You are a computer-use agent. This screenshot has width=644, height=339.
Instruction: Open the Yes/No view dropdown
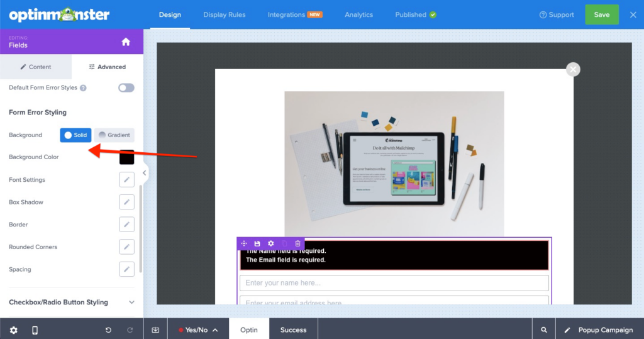[198, 330]
